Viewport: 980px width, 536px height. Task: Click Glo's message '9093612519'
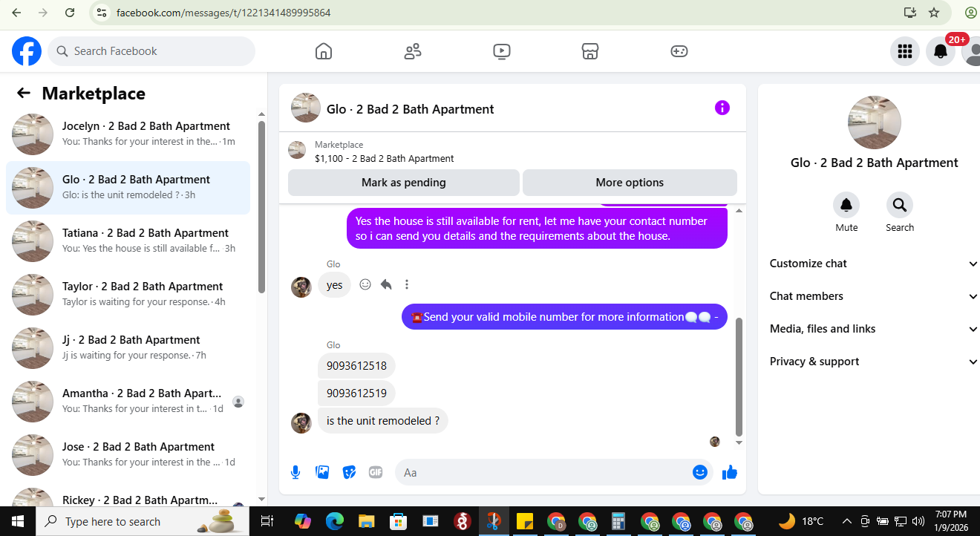[x=356, y=393]
